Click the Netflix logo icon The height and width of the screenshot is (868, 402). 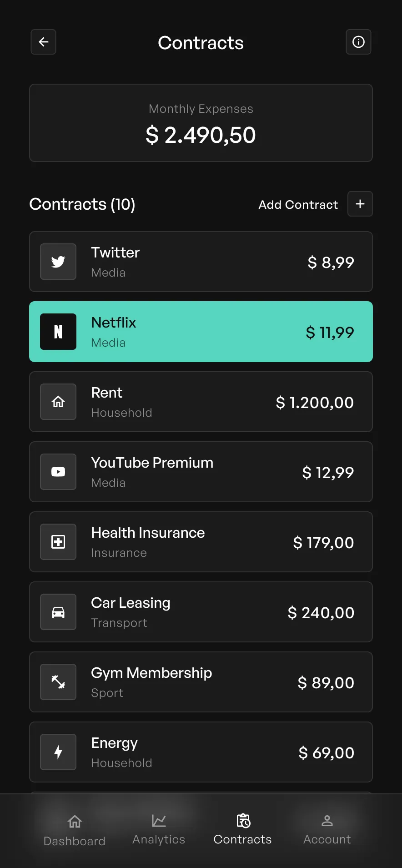58,332
